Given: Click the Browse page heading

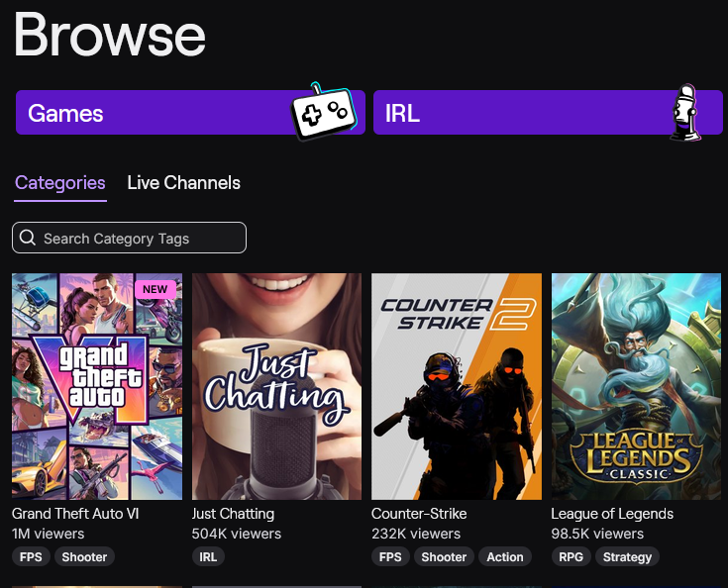Looking at the screenshot, I should [110, 35].
